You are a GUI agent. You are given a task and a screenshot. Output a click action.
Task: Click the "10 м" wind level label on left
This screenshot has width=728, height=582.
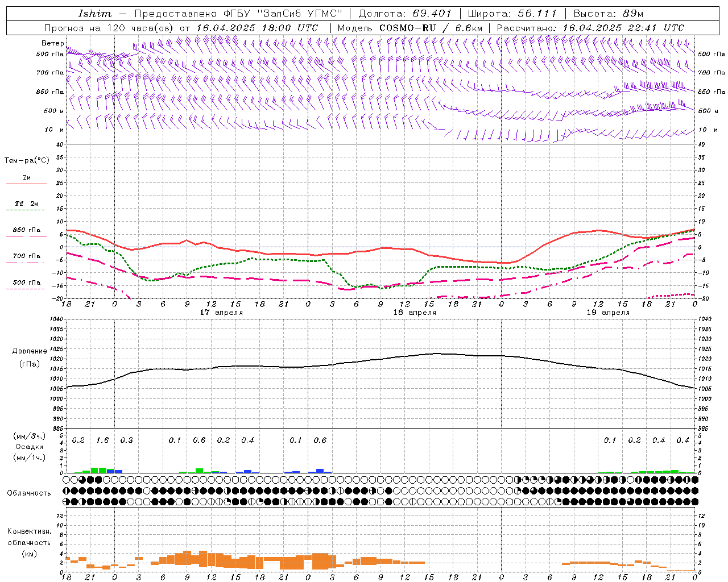(54, 130)
